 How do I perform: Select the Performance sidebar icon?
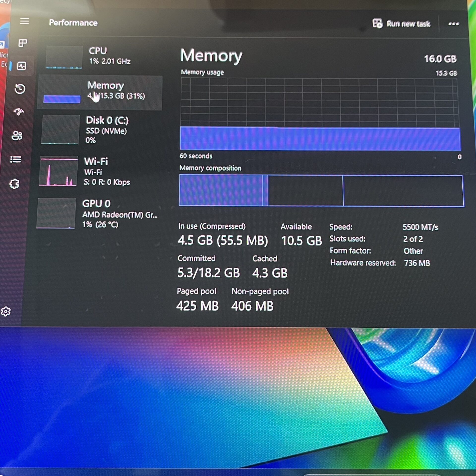(x=22, y=66)
